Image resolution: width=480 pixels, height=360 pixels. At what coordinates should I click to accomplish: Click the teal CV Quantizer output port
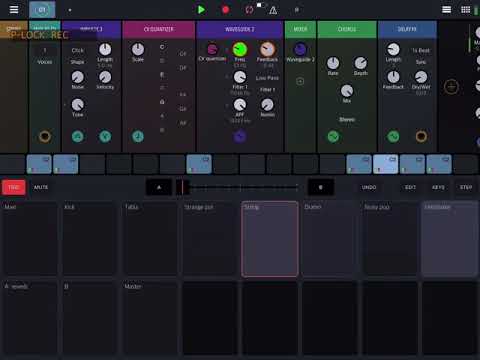138,136
